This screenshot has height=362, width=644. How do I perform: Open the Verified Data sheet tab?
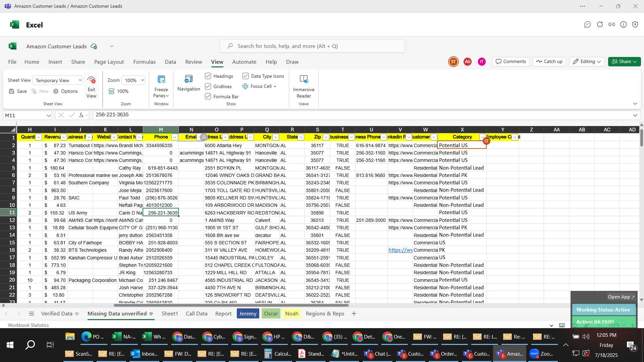tap(60, 314)
